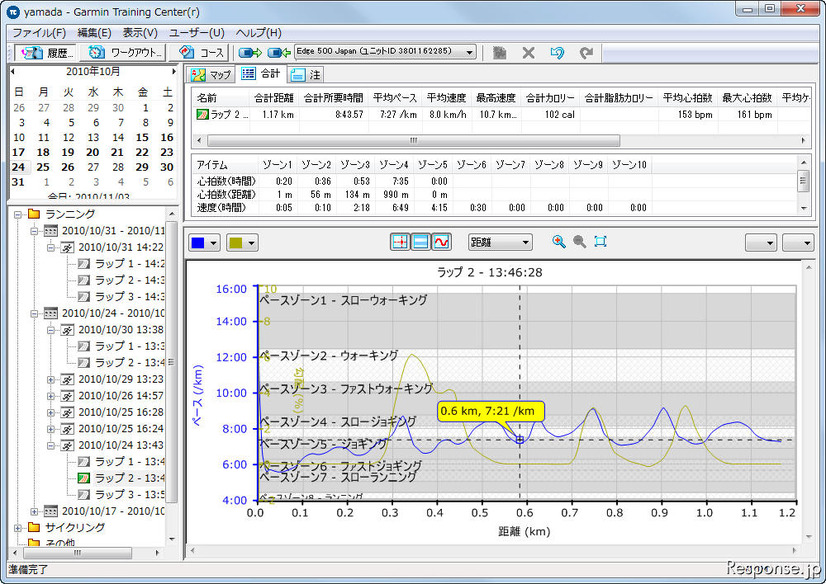This screenshot has height=584, width=826.
Task: Click the fit-chart-to-window icon
Action: point(600,242)
